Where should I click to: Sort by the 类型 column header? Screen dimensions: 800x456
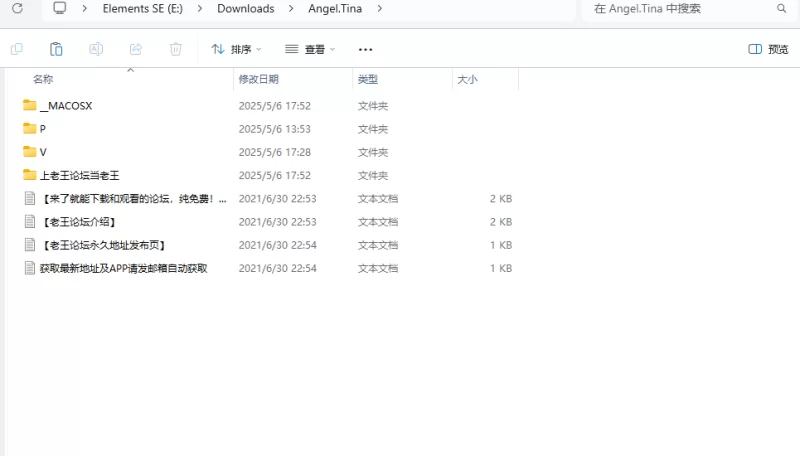[x=367, y=79]
